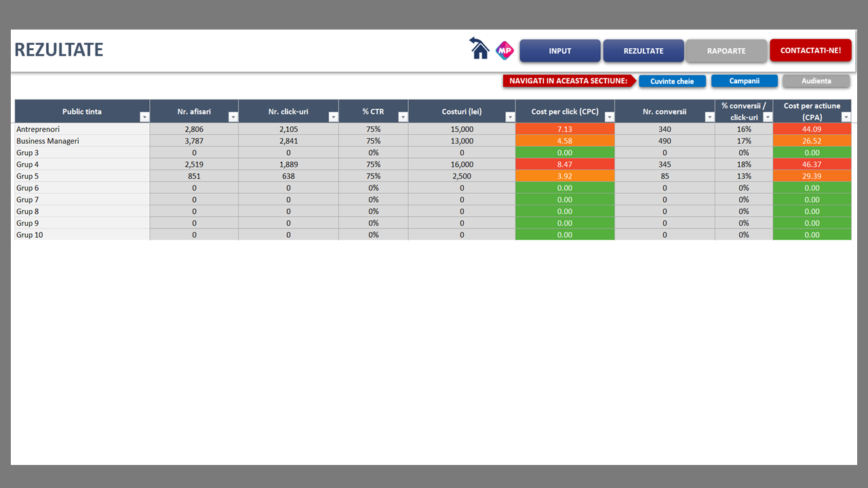868x488 pixels.
Task: Expand the Nr. conversii filter dropdown
Action: click(x=709, y=117)
